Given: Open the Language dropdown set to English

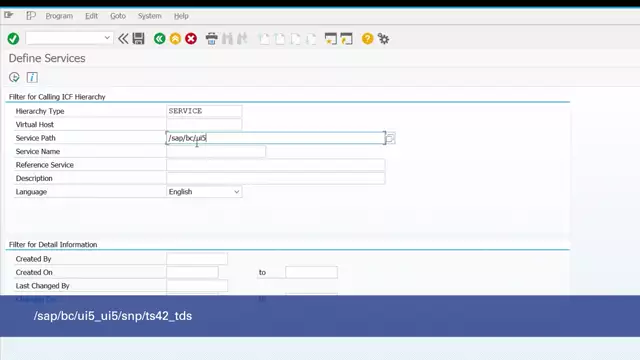Looking at the screenshot, I should pos(204,192).
